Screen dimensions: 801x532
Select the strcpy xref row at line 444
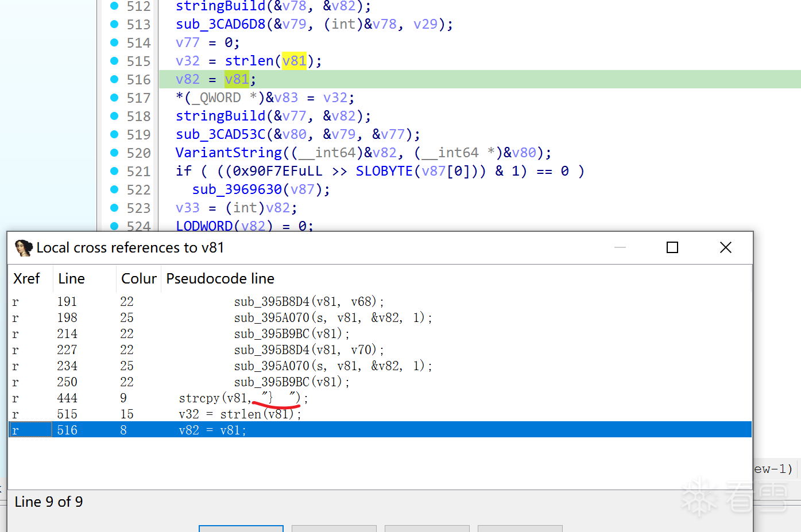380,398
